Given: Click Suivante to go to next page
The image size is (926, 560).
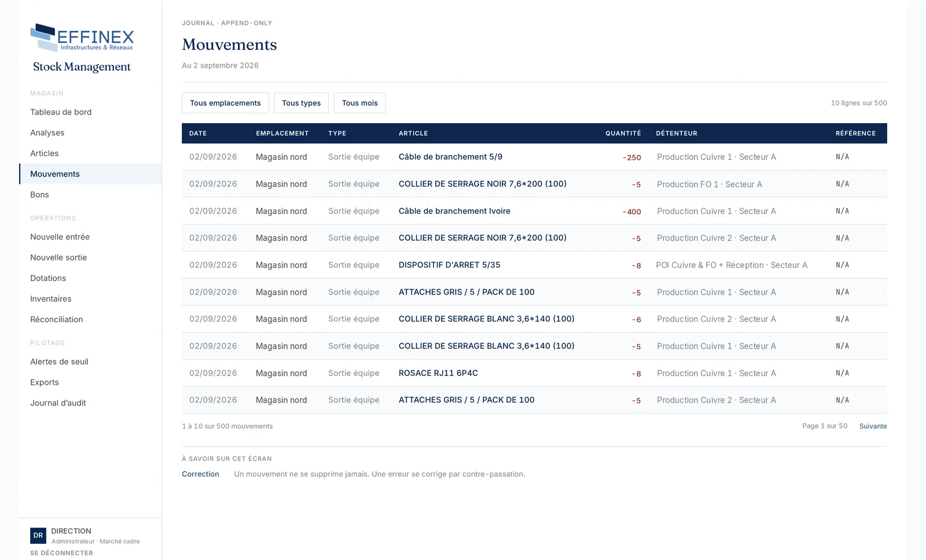Looking at the screenshot, I should (x=873, y=426).
